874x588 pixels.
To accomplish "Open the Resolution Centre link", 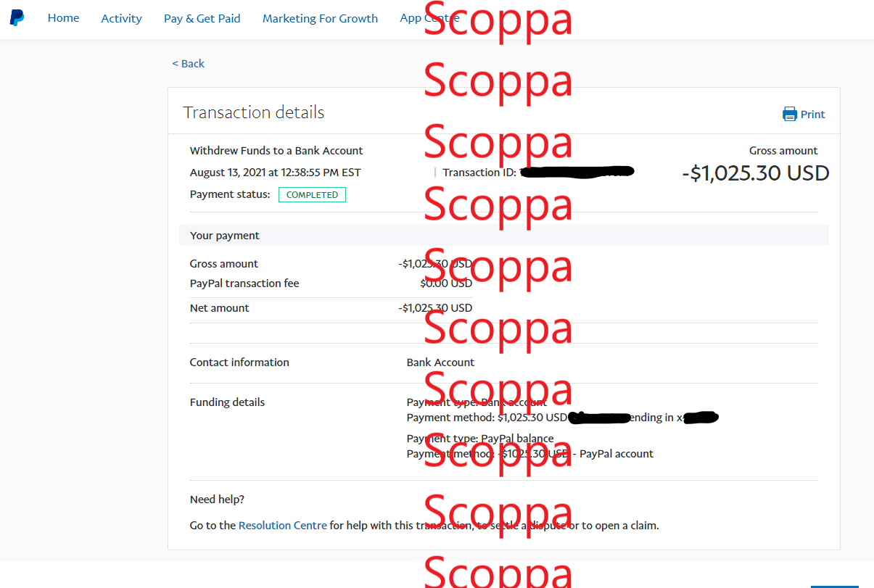I will 282,526.
